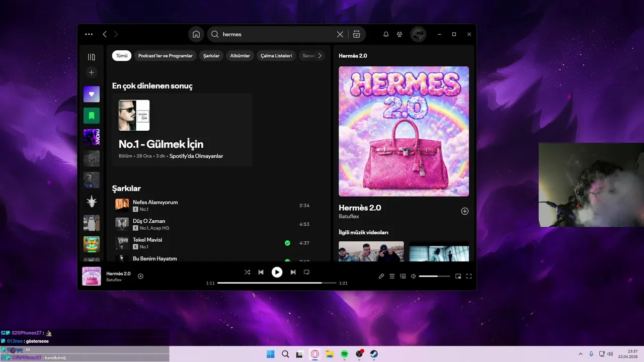The image size is (644, 362).
Task: Open the lyrics microphone icon
Action: coord(381,276)
